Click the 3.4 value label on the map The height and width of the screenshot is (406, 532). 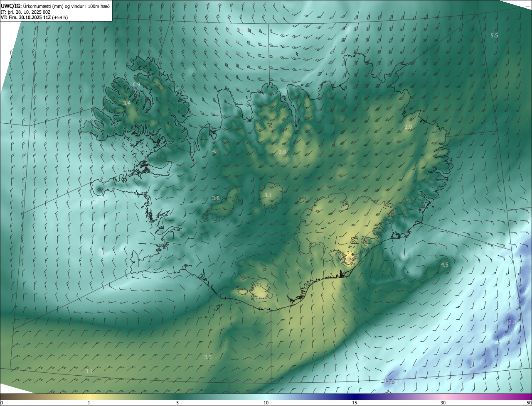[127, 103]
